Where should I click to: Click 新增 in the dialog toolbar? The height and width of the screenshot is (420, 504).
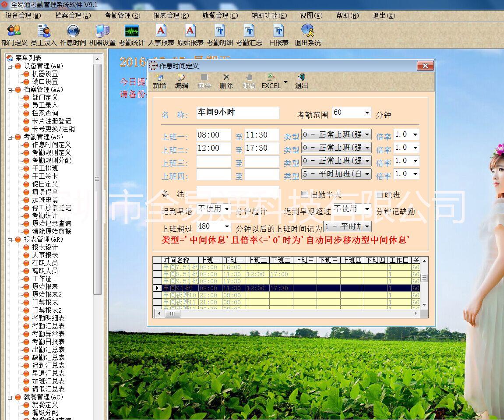tap(159, 81)
